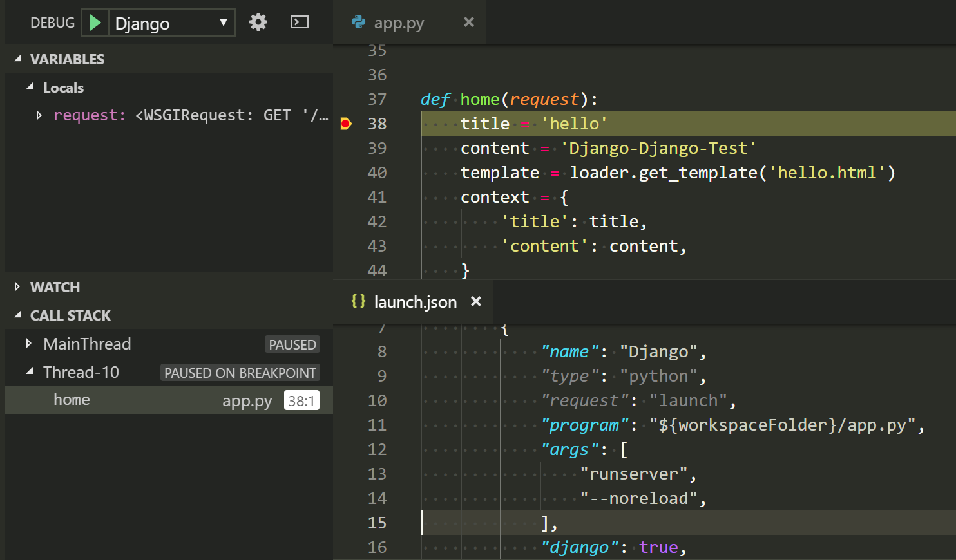Close the app.py editor tab
Image resolution: width=956 pixels, height=560 pixels.
click(468, 23)
